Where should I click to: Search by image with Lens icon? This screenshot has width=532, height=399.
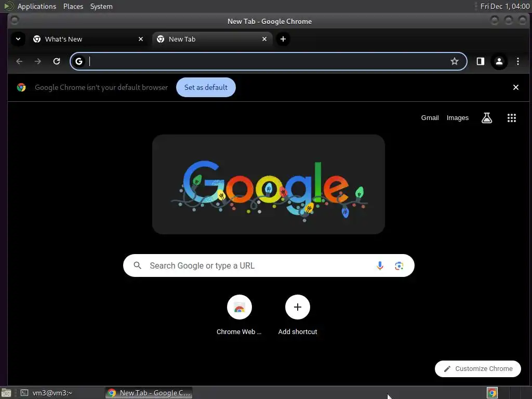(x=399, y=265)
